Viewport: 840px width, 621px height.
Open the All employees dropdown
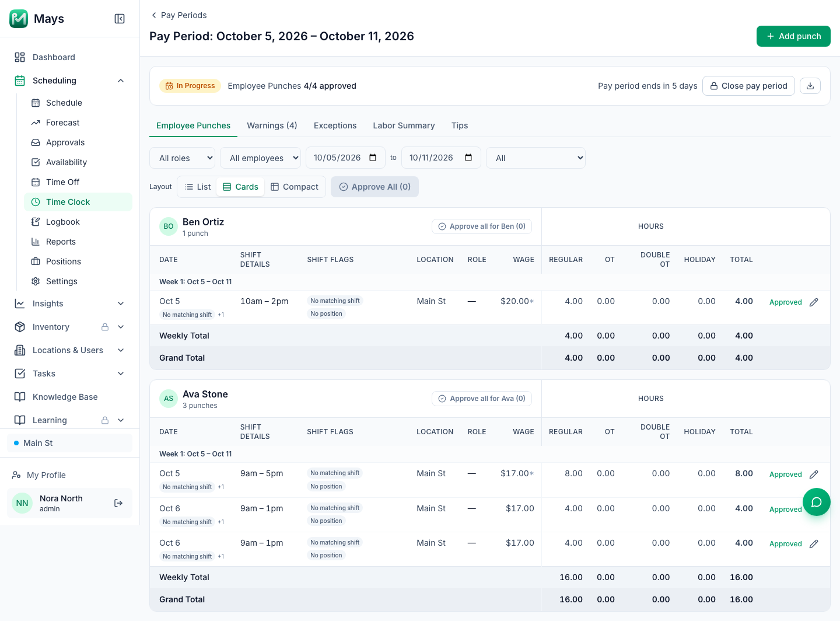pos(261,158)
